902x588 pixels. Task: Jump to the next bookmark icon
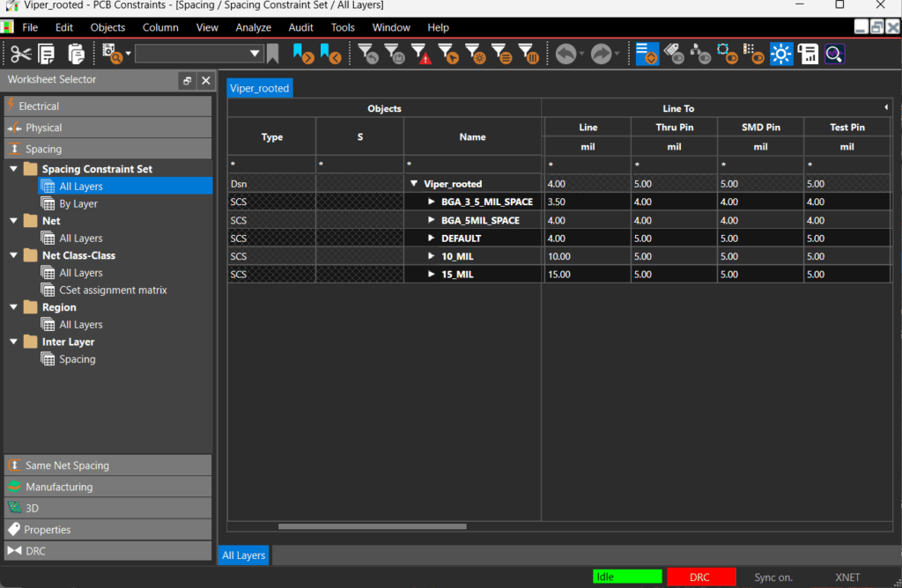pyautogui.click(x=304, y=54)
